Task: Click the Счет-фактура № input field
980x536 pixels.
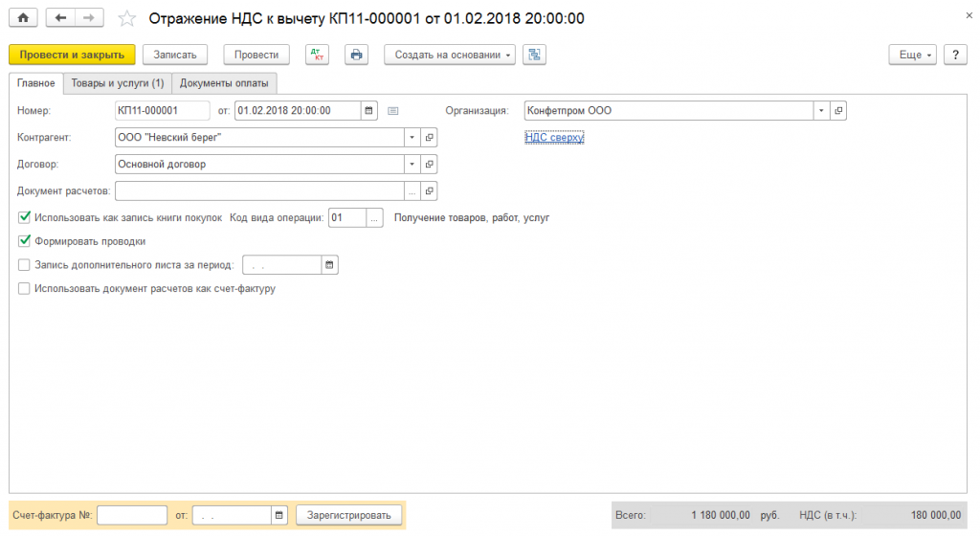Action: [132, 516]
